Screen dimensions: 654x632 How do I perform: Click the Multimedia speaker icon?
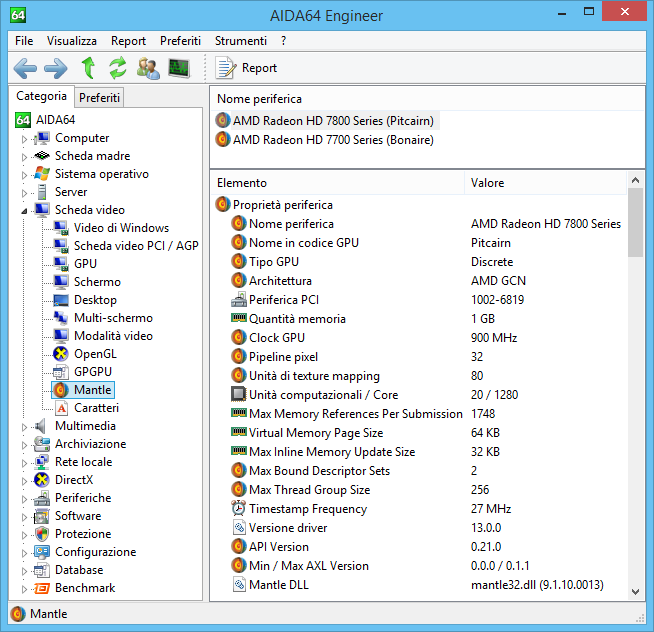tap(40, 426)
